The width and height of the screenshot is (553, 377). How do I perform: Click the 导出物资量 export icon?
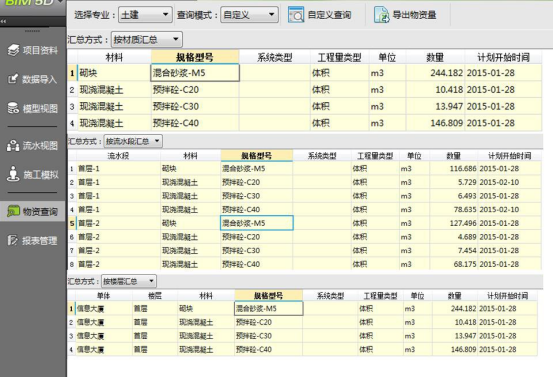[382, 15]
